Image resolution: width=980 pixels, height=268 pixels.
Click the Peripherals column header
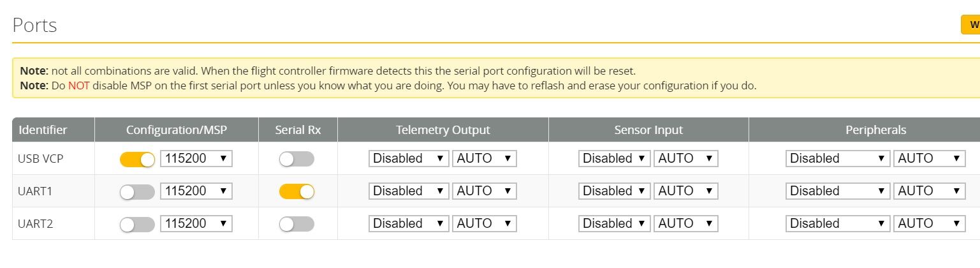click(x=875, y=130)
